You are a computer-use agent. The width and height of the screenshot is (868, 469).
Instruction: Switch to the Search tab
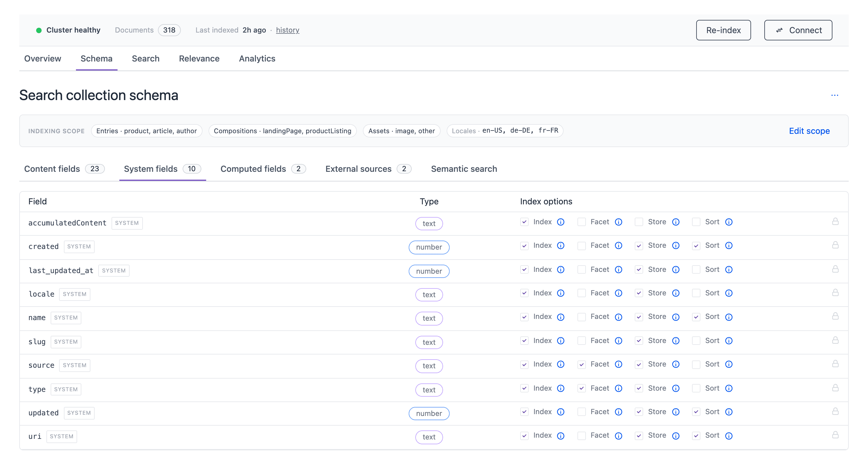coord(146,58)
